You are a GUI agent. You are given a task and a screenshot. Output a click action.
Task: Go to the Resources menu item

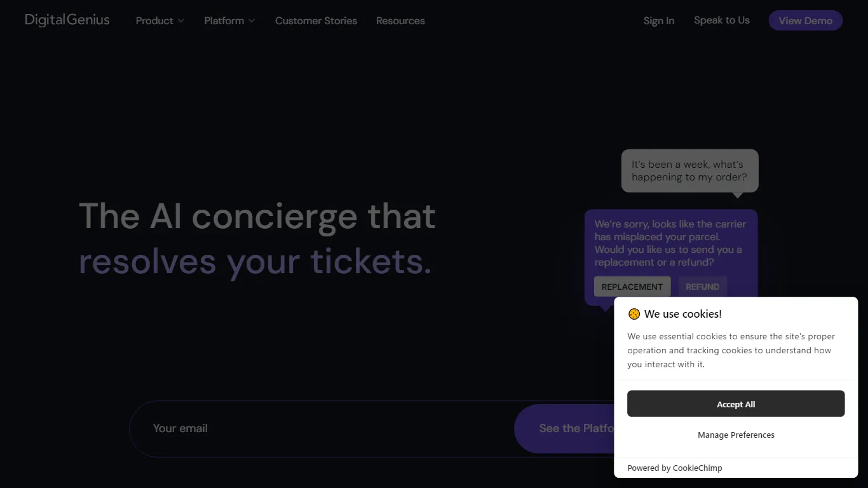point(400,21)
